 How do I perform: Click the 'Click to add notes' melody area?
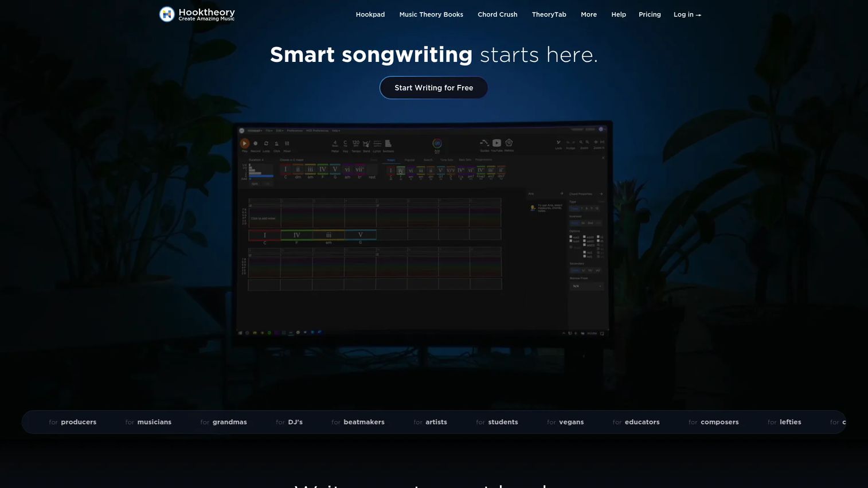point(263,218)
